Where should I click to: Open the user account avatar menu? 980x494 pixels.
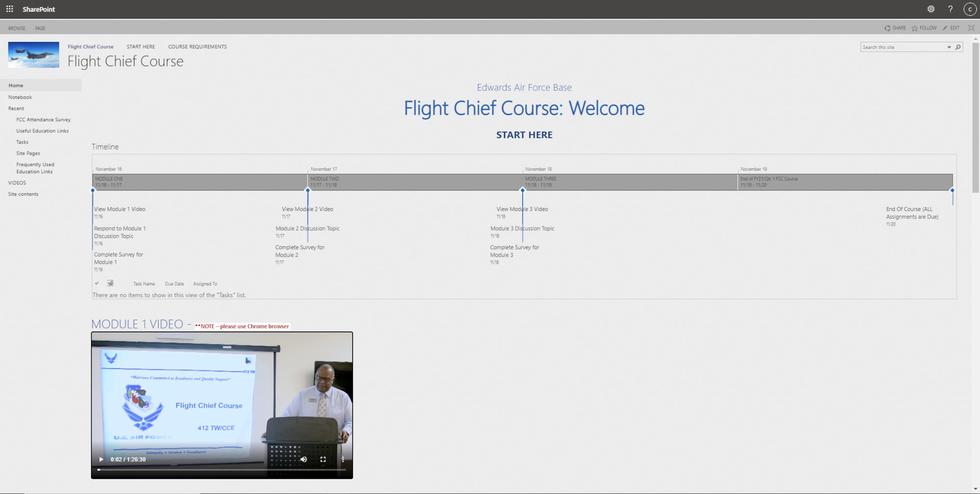coord(970,9)
